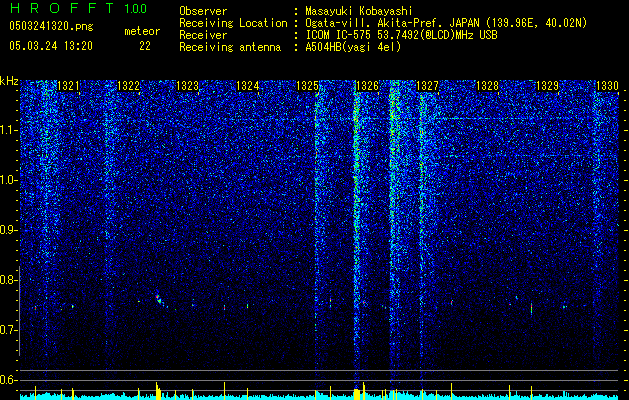Click the 1330 time marker
The height and width of the screenshot is (400, 629).
[x=607, y=86]
